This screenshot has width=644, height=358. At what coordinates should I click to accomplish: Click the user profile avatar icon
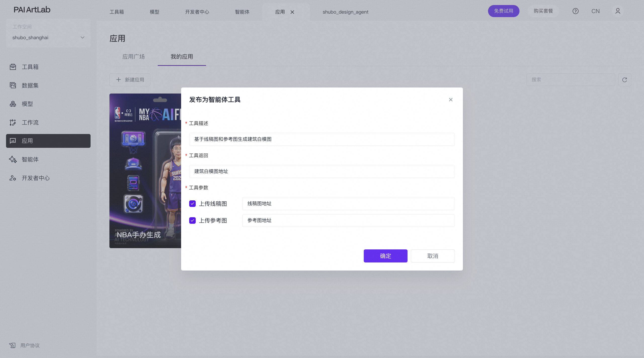(618, 11)
